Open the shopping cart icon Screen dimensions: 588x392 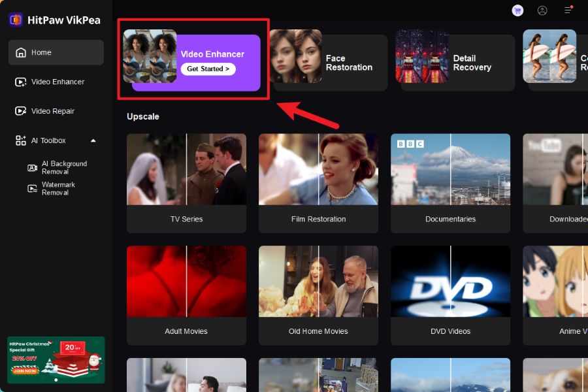pos(517,10)
